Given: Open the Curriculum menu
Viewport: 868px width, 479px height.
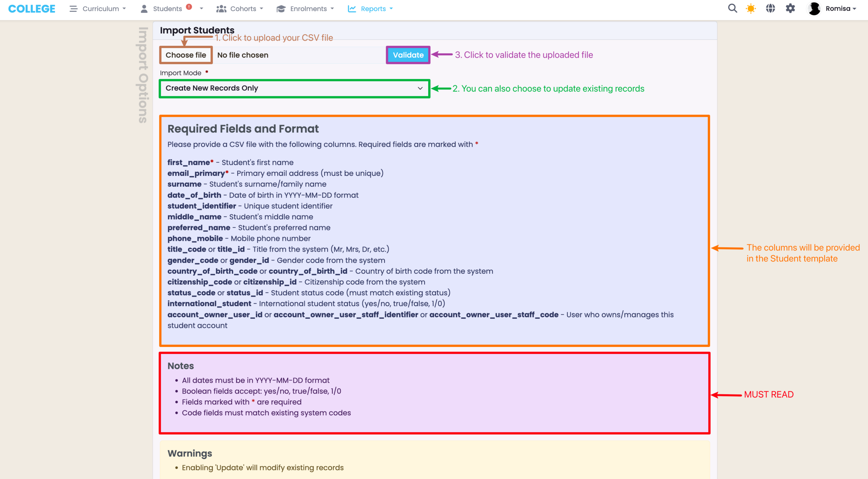Looking at the screenshot, I should tap(101, 9).
